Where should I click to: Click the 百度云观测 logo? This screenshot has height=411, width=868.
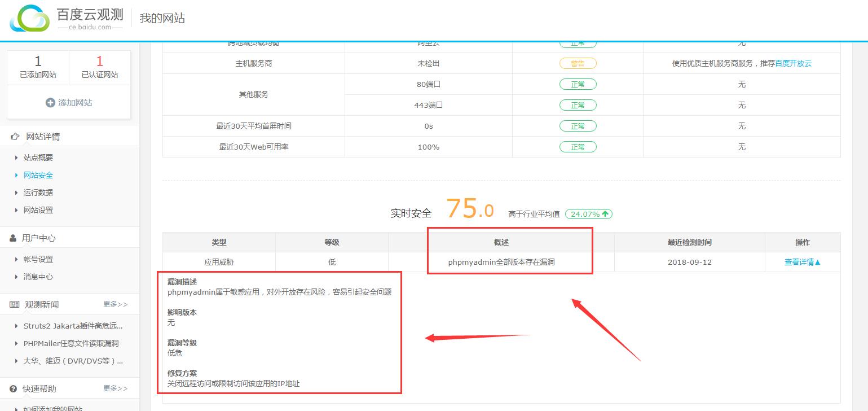(62, 17)
